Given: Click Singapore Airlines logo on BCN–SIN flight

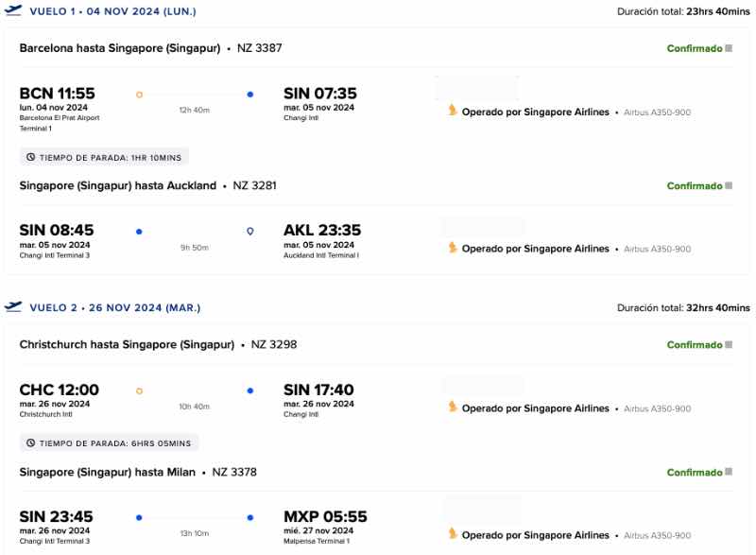Looking at the screenshot, I should 453,112.
